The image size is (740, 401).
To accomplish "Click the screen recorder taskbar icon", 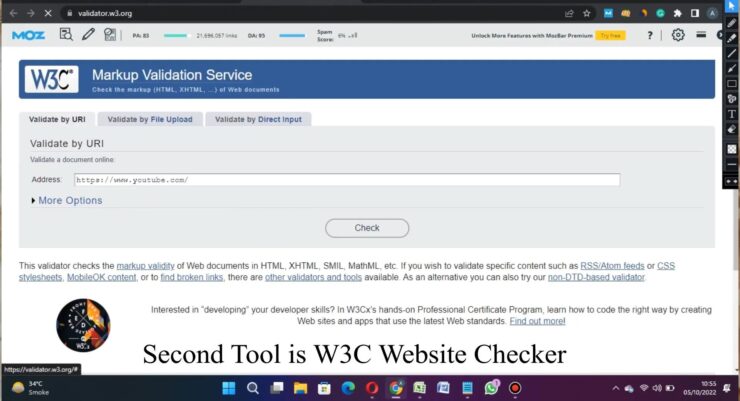I will (515, 388).
